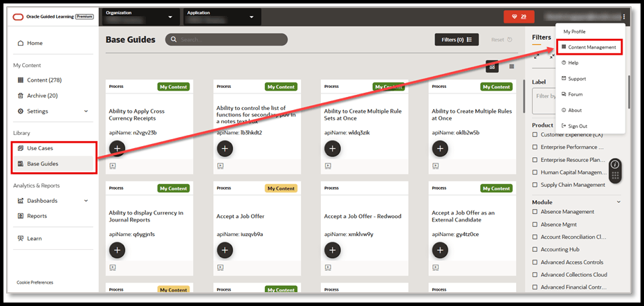644x306 pixels.
Task: Check Advanced Access Controls filter
Action: (x=535, y=262)
